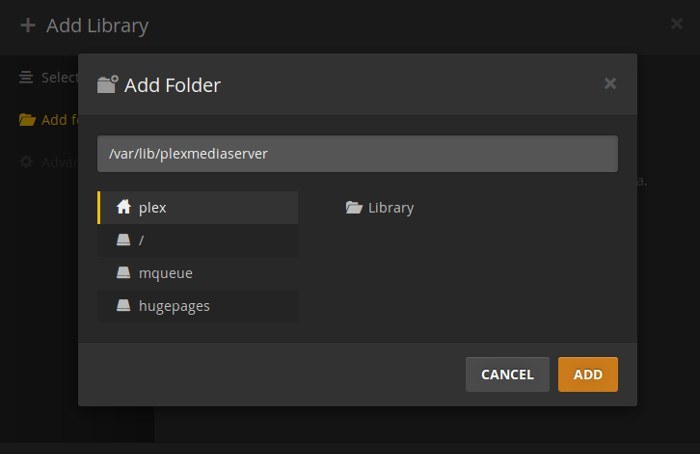The width and height of the screenshot is (700, 454).
Task: Click the Add Folder title icon
Action: 108,84
